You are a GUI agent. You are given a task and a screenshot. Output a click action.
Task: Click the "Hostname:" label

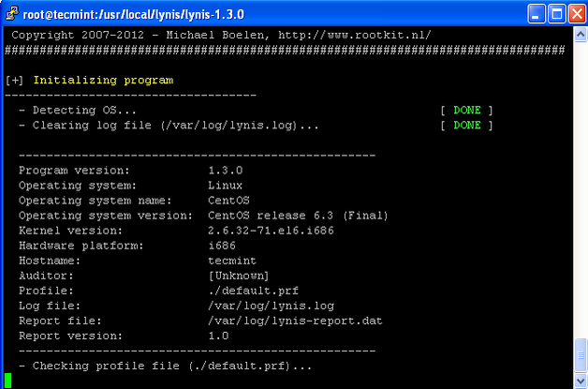point(50,261)
